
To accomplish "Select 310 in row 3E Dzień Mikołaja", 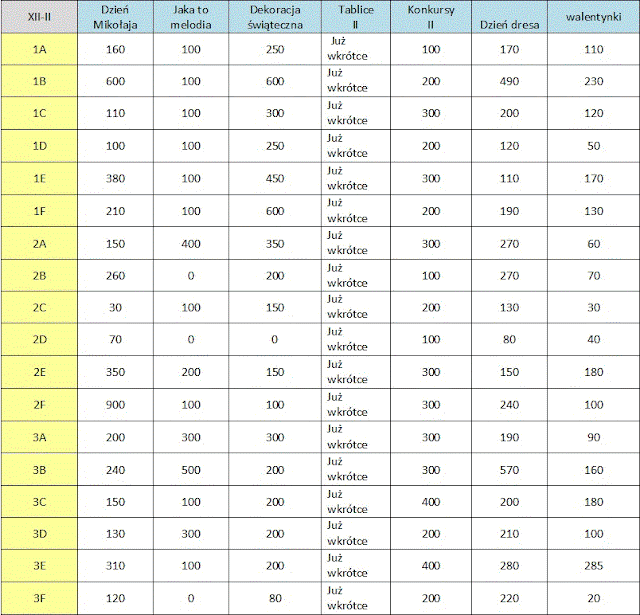I will point(116,566).
